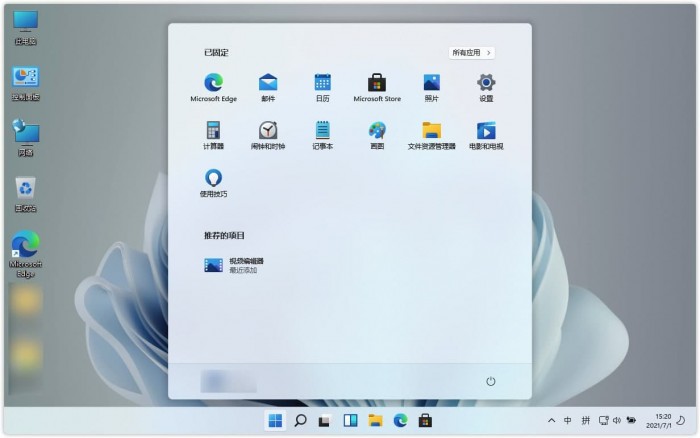
Task: Click 所有应用 All apps button
Action: click(471, 53)
